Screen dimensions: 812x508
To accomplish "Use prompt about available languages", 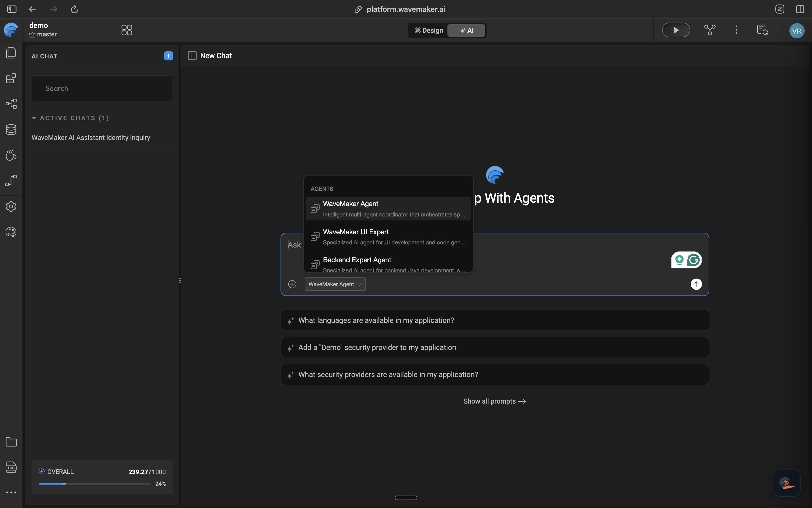I will coord(495,320).
